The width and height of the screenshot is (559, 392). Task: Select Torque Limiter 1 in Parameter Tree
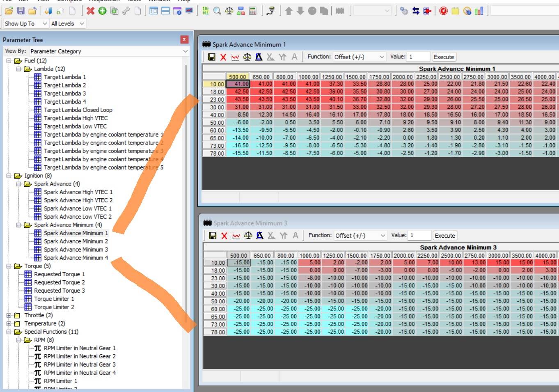pyautogui.click(x=54, y=299)
